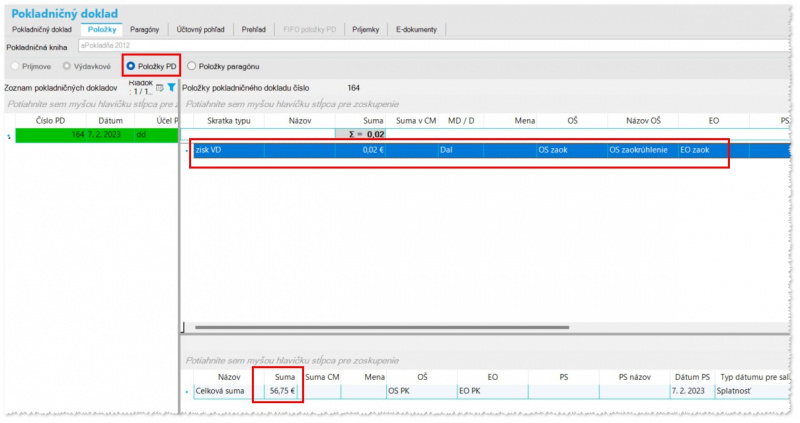Open the Prehľad tab
Viewport: 800px width, 423px height.
point(254,30)
